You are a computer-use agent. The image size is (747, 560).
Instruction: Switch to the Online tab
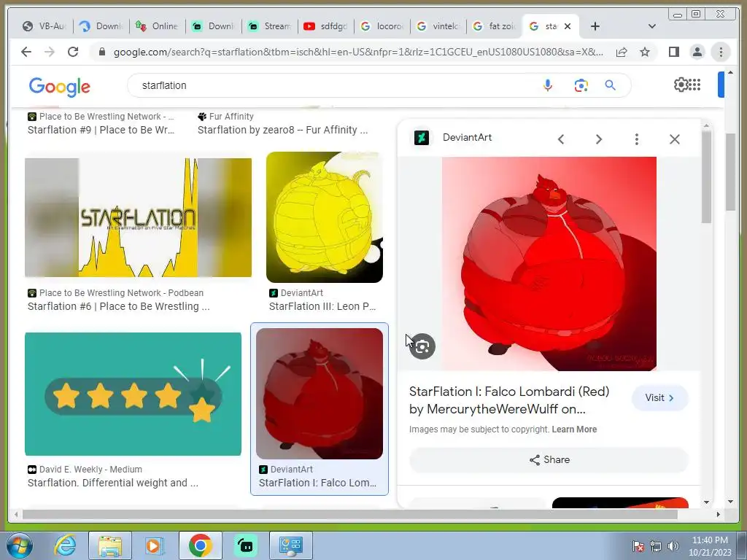tap(157, 26)
